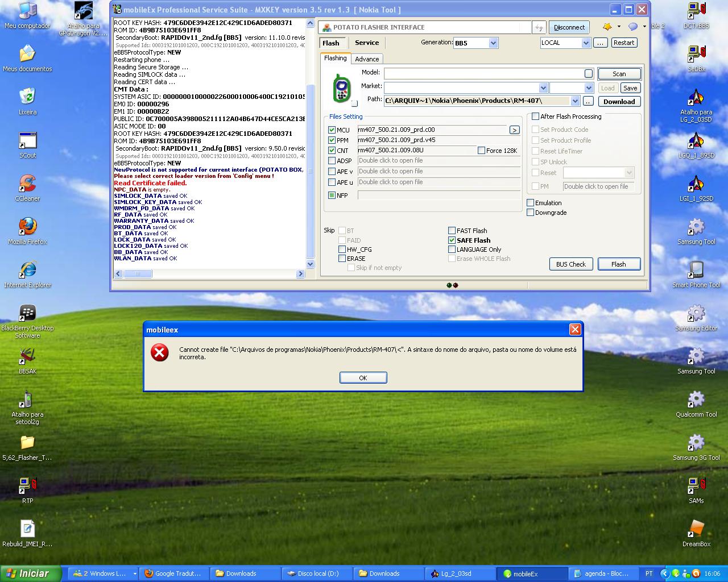Open Generation BB5 dropdown
The height and width of the screenshot is (582, 728).
[x=493, y=43]
